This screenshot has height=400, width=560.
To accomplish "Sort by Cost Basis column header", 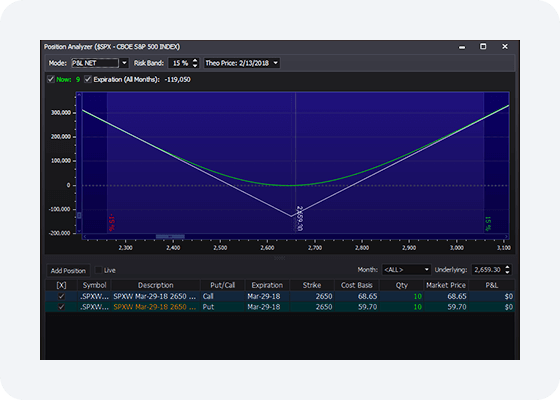I will [x=356, y=285].
